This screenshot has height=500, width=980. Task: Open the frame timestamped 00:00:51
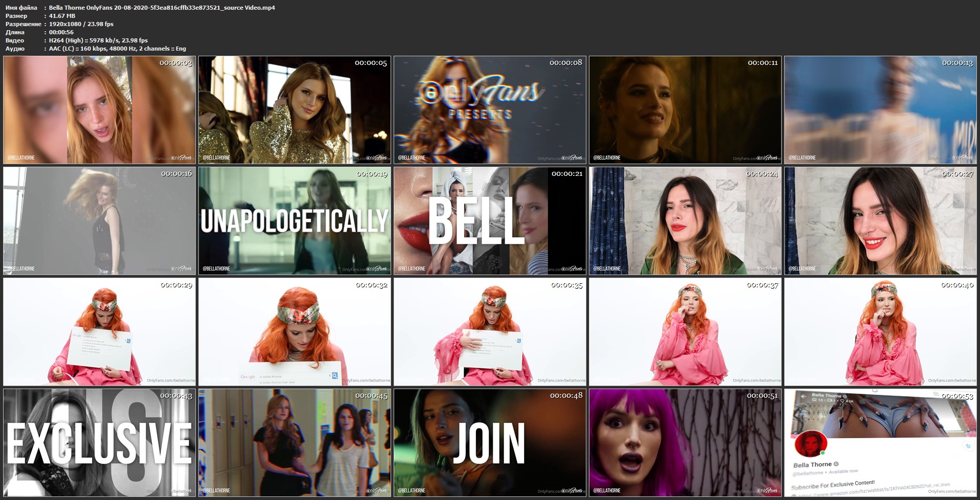(685, 443)
